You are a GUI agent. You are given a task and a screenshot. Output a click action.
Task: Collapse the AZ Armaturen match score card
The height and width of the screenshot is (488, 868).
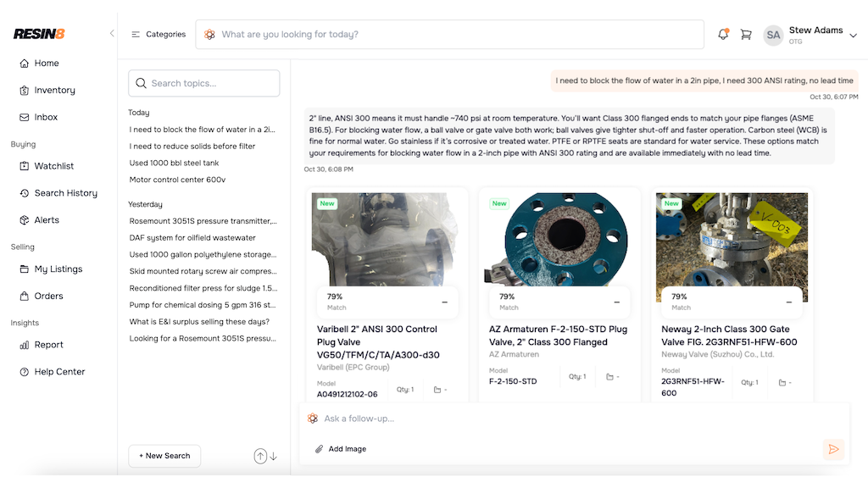coord(618,302)
